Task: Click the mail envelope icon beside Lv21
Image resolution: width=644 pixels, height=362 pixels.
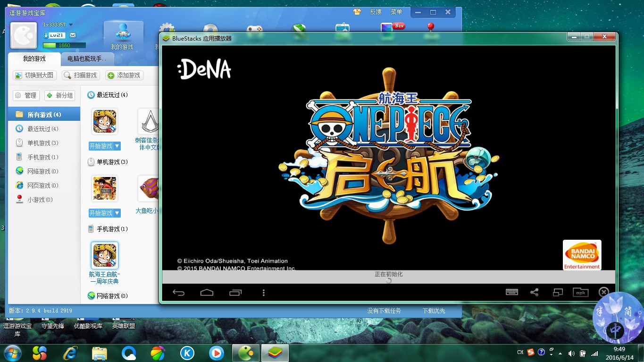Action: [x=73, y=35]
